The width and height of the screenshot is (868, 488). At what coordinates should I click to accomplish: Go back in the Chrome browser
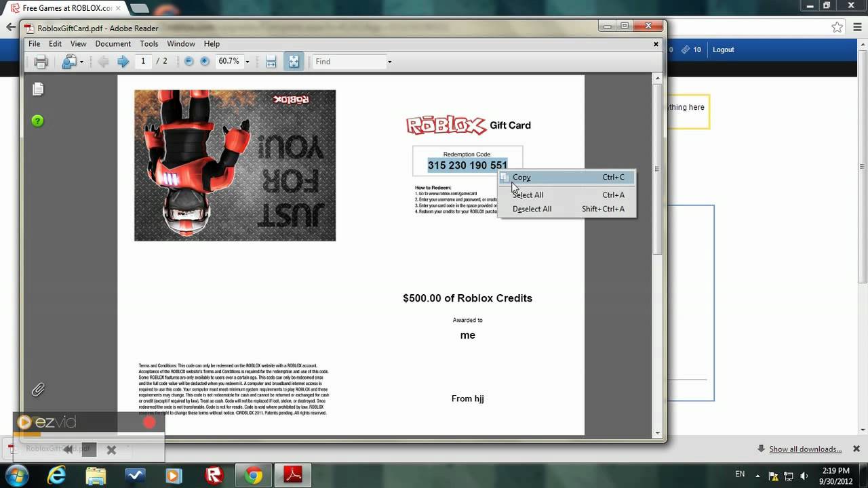pos(10,27)
